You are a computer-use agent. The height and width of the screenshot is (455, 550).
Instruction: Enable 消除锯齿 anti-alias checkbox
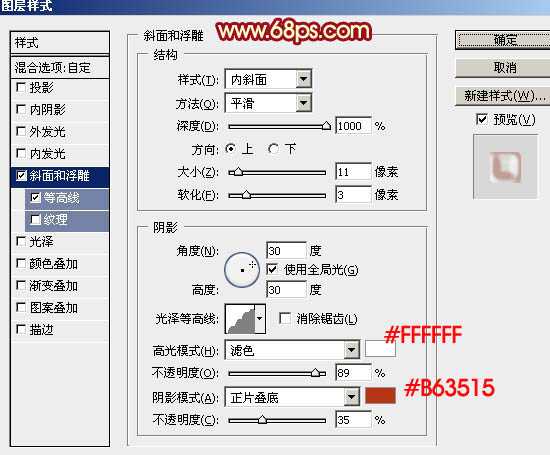tap(285, 319)
